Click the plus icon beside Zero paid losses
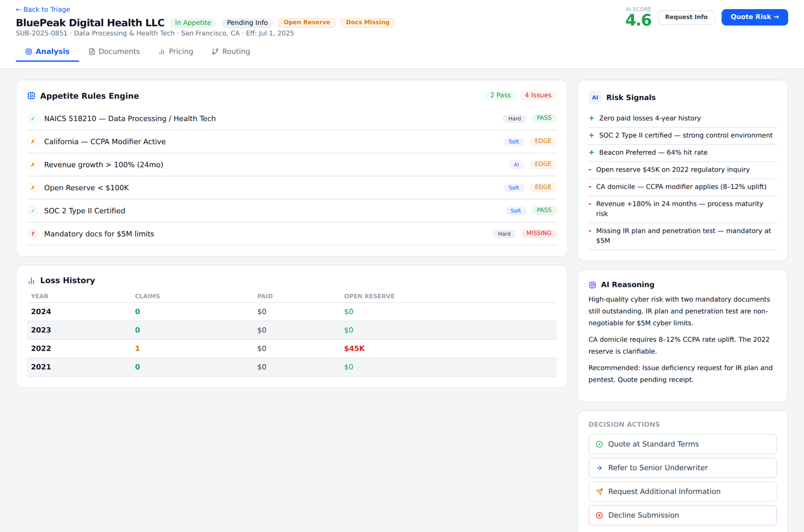The image size is (804, 532). (592, 118)
